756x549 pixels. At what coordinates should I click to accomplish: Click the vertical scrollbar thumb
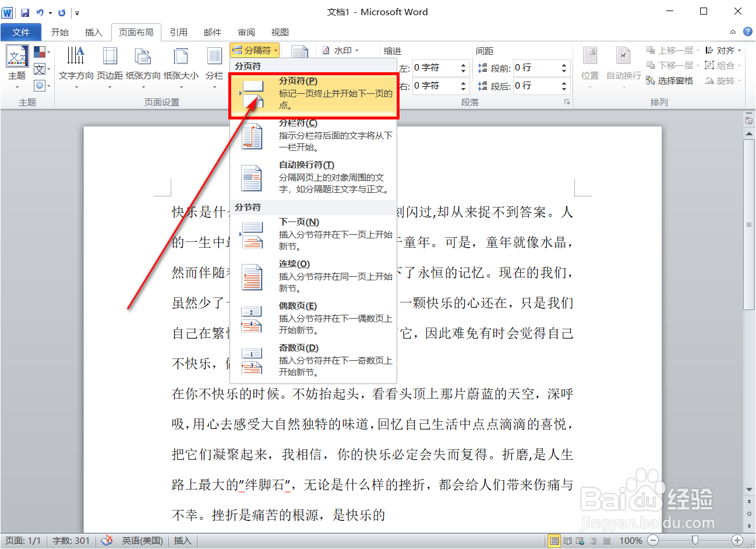(749, 224)
